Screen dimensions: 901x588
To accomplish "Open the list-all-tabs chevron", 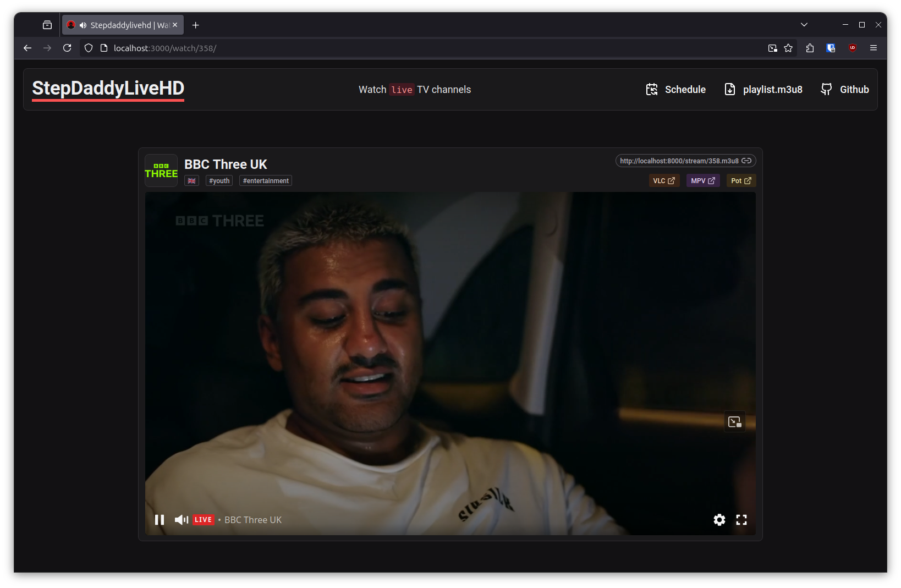I will tap(804, 25).
